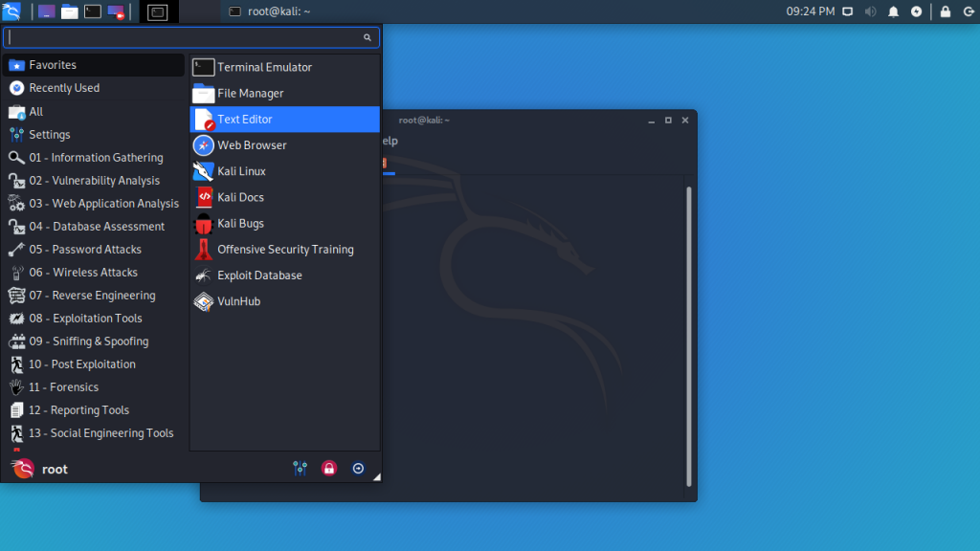Screen dimensions: 980x551
Task: Open 05 - Password Attacks category
Action: point(94,250)
